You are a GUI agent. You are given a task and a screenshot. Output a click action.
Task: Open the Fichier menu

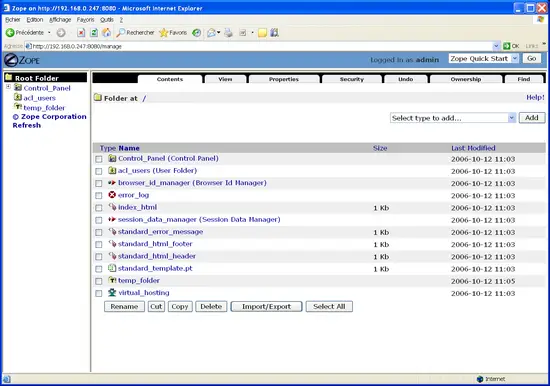click(x=13, y=20)
